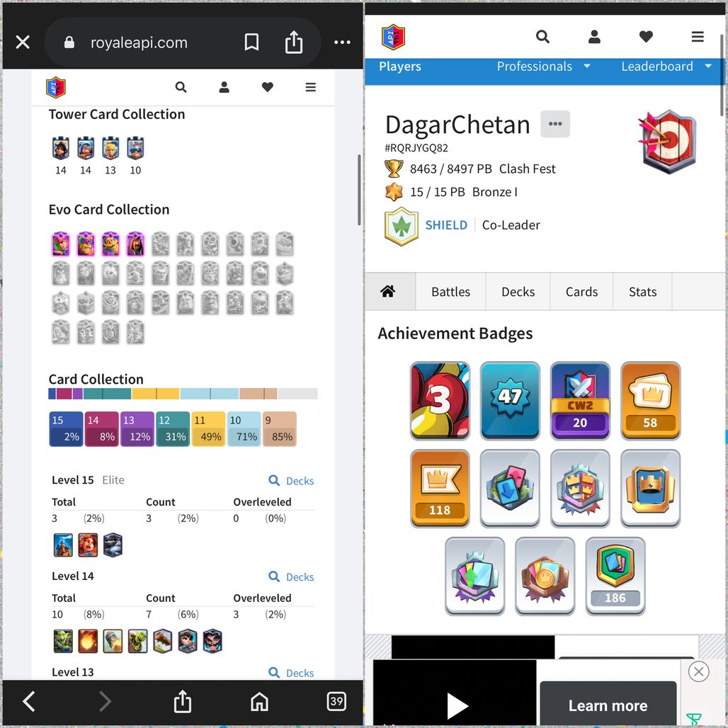This screenshot has height=728, width=728.
Task: Tap the bookmark icon in address bar
Action: 251,42
